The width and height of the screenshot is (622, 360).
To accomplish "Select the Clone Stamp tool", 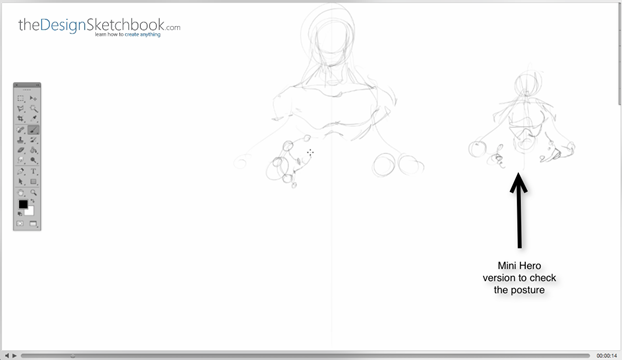I will [21, 140].
